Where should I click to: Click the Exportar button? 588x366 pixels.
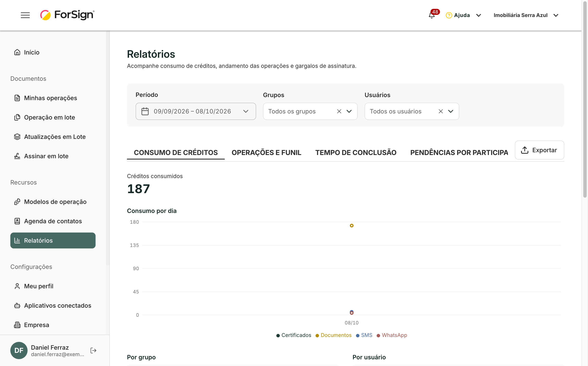539,150
